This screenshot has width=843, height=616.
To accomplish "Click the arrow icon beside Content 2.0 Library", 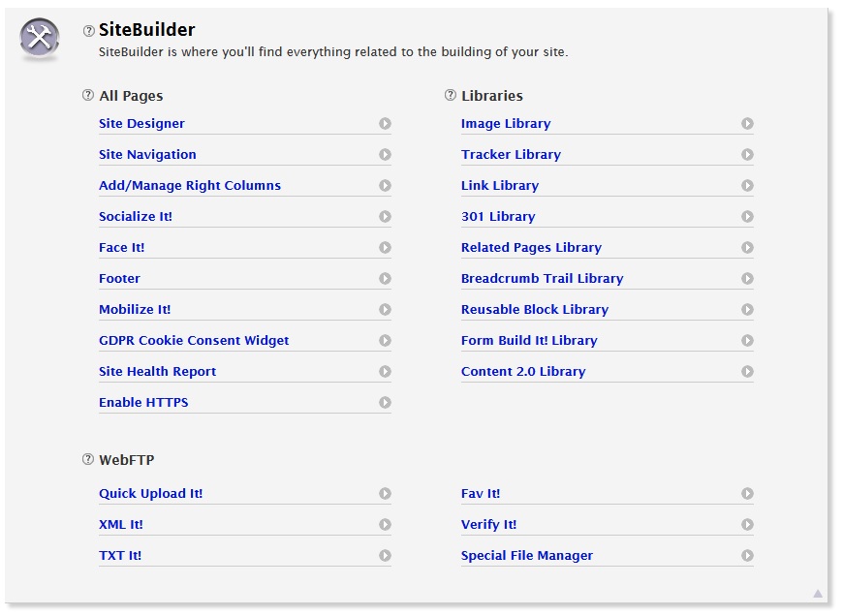I will (747, 372).
